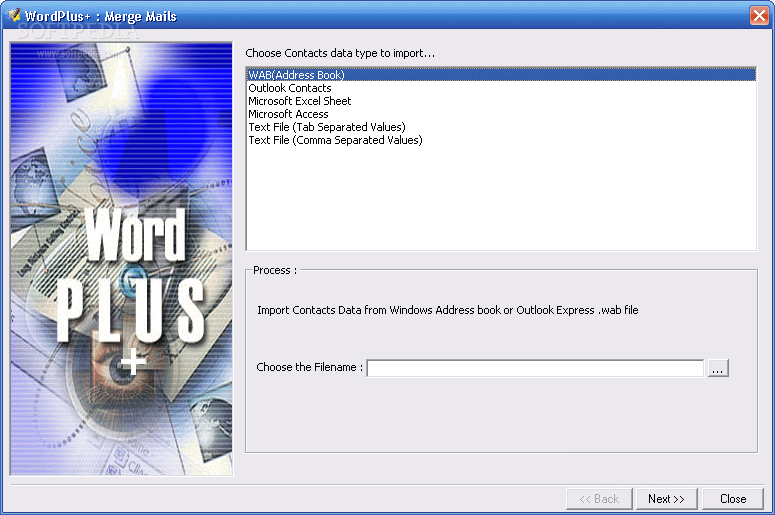The image size is (775, 515).
Task: Go to the next step with Next >>
Action: pyautogui.click(x=666, y=499)
